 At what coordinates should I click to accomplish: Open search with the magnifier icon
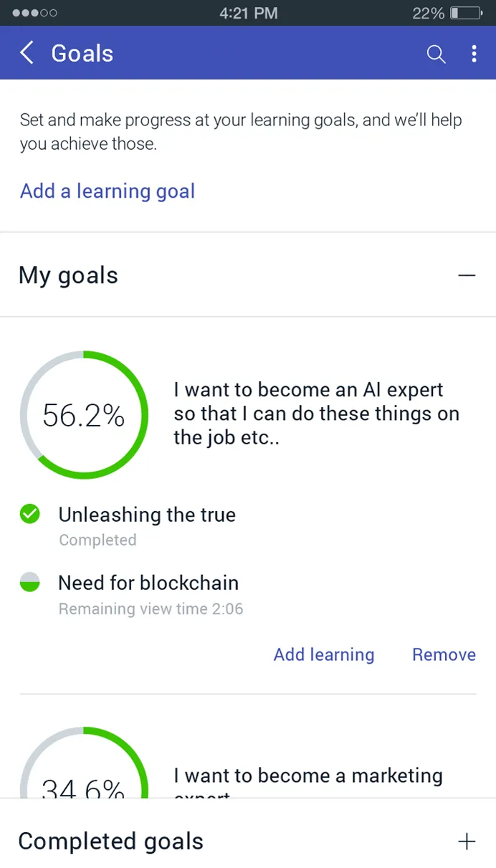[x=436, y=54]
